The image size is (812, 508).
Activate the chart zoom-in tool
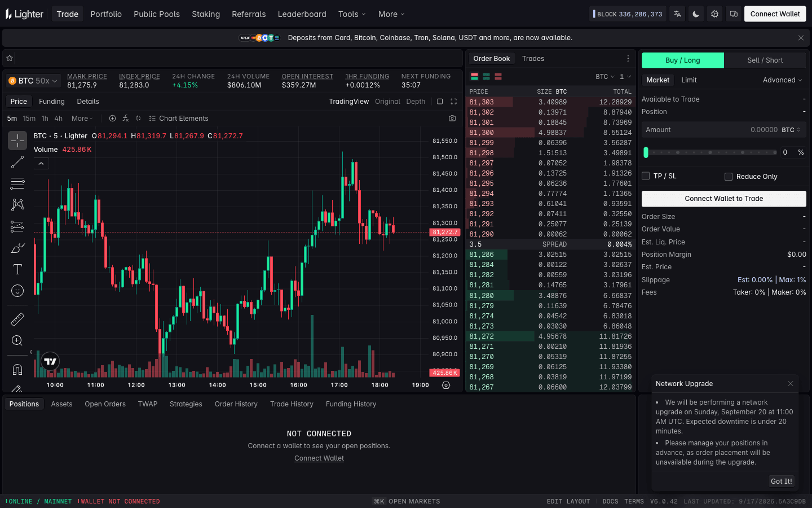(x=17, y=340)
